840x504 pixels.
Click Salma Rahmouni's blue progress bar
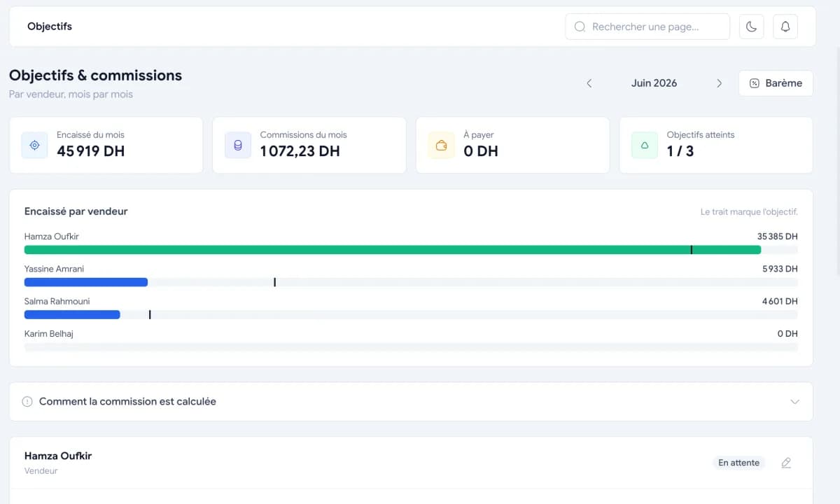[x=72, y=314]
